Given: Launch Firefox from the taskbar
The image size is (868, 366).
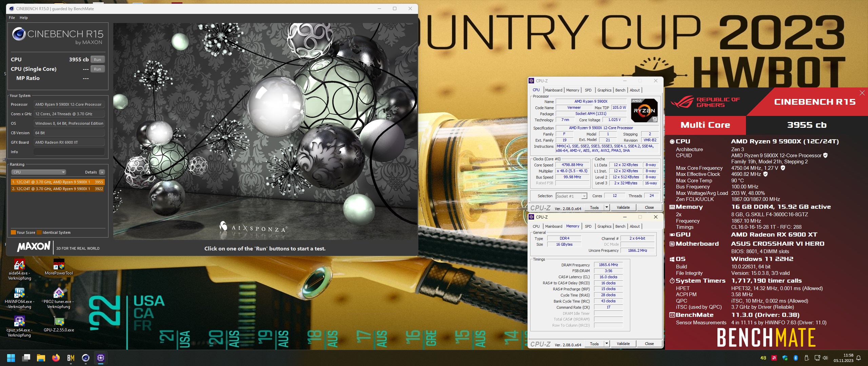Looking at the screenshot, I should pos(56,358).
